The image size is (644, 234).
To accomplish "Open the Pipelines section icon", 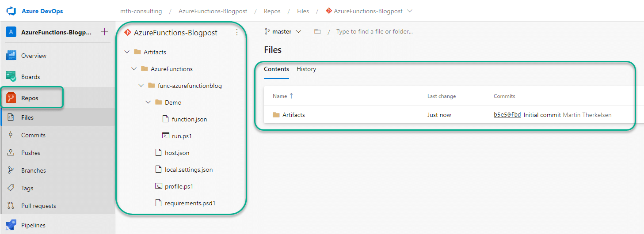I will click(x=11, y=225).
